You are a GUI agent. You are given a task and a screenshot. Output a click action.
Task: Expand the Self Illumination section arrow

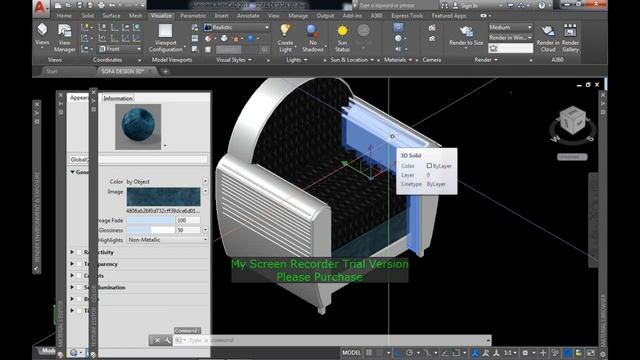point(72,287)
